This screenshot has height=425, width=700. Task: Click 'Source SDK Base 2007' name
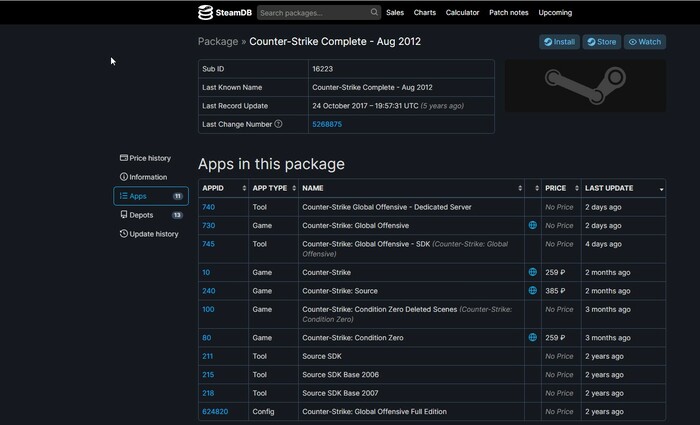340,393
